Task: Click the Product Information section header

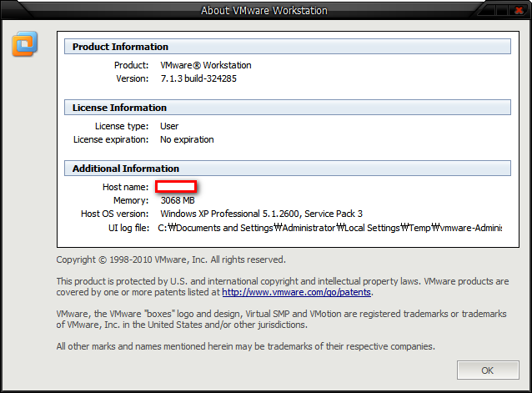Action: tap(288, 47)
